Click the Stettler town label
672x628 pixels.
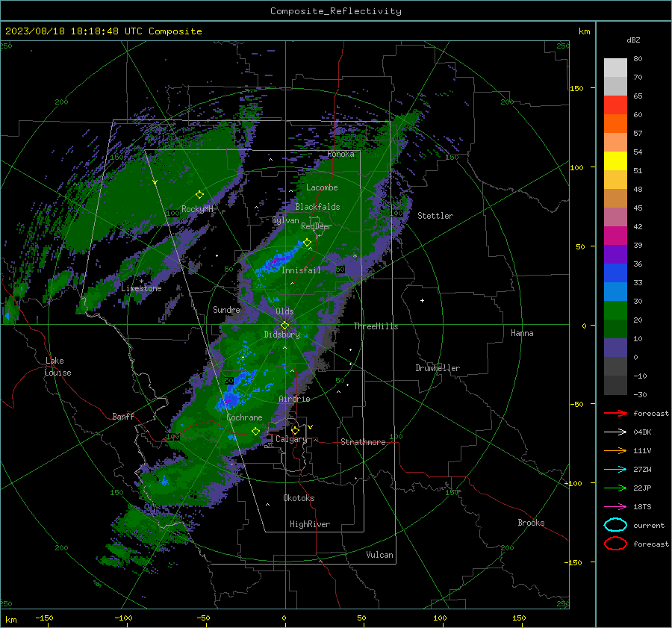tap(435, 216)
